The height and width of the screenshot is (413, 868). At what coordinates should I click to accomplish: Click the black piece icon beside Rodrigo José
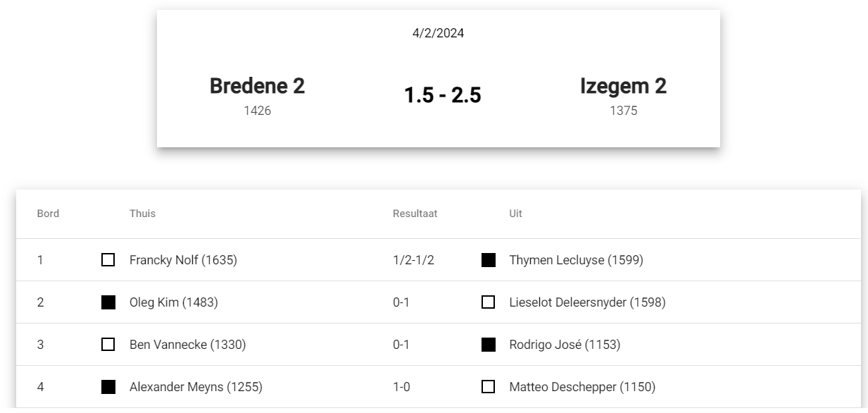[488, 345]
